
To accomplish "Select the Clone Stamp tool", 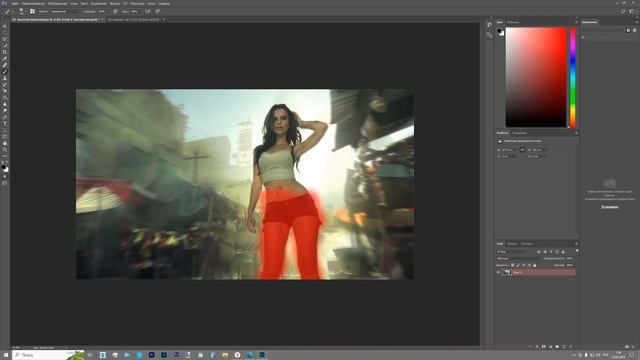I will 5,78.
